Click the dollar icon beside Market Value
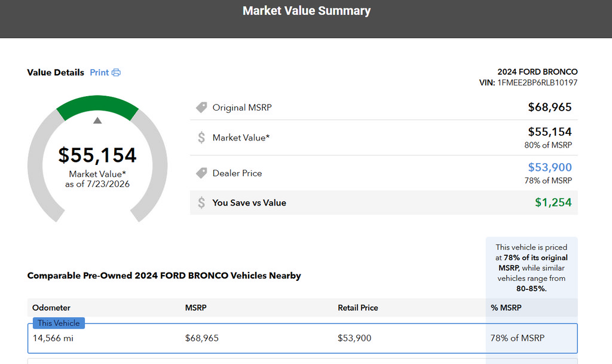Image resolution: width=612 pixels, height=364 pixels. pos(201,137)
